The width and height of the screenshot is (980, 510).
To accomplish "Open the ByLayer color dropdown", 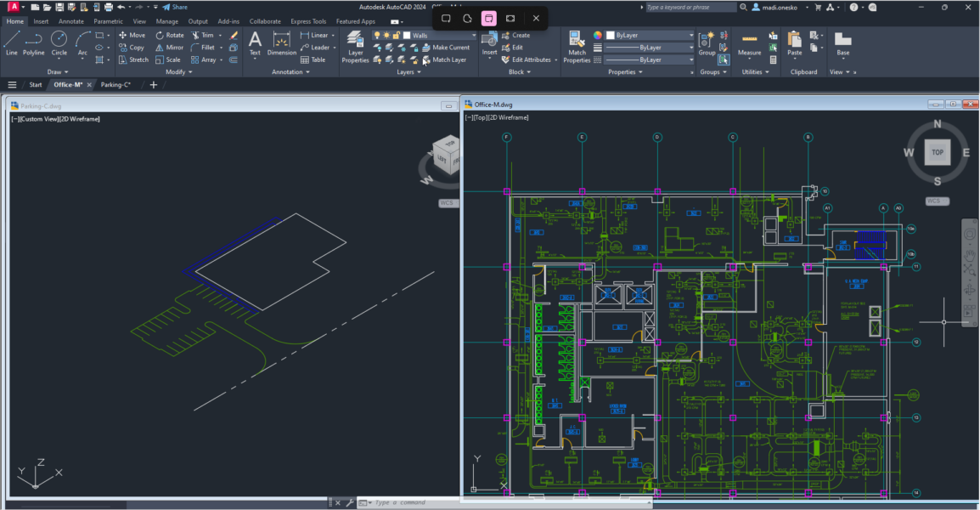I will tap(690, 36).
